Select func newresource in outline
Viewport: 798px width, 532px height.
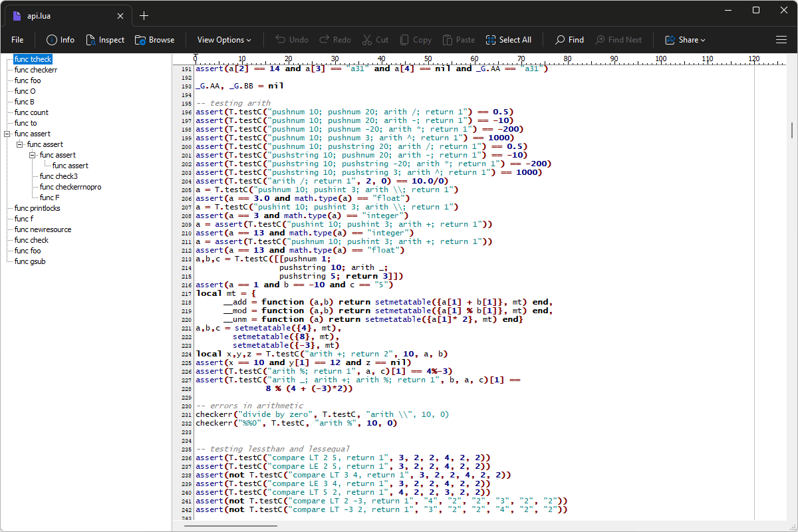click(x=43, y=229)
